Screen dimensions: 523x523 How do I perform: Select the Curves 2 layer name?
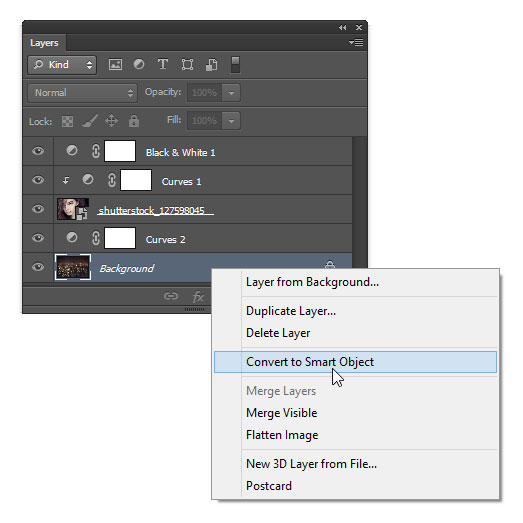coord(165,240)
